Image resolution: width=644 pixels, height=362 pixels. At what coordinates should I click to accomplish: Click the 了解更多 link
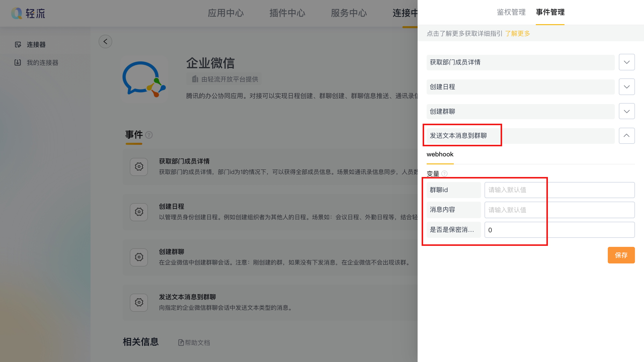(517, 33)
